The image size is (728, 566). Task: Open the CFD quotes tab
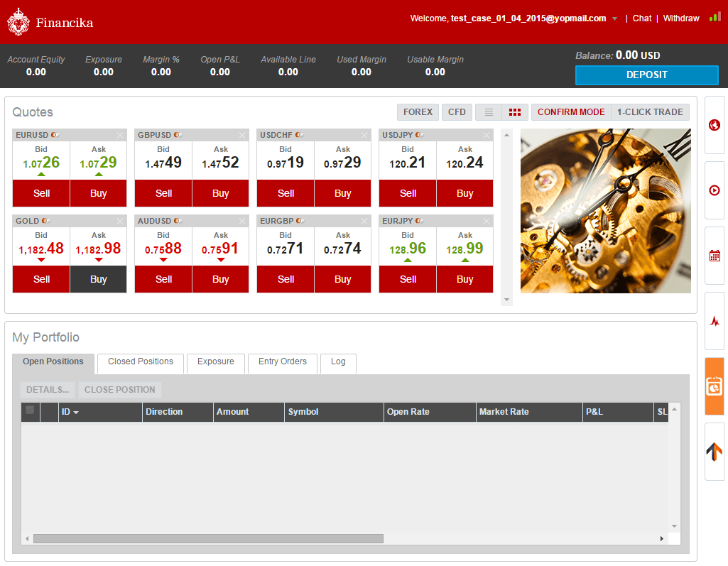(457, 111)
